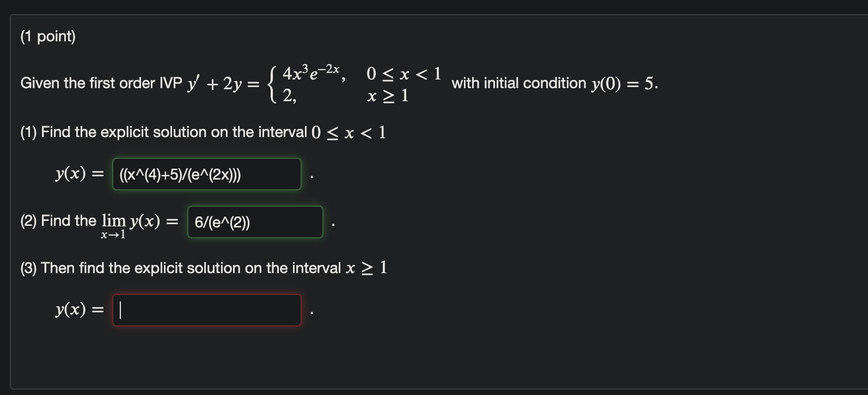Screen dimensions: 868x395
Task: Click the problem panel background area
Action: (653, 337)
